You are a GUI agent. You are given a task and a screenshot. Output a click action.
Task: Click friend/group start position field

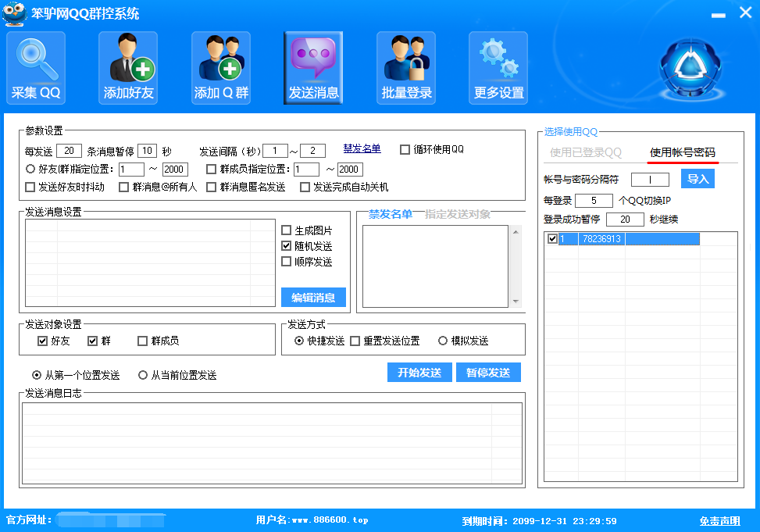(131, 170)
